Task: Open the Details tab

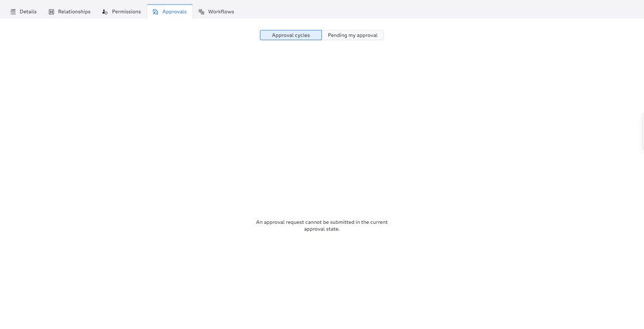Action: pyautogui.click(x=23, y=12)
